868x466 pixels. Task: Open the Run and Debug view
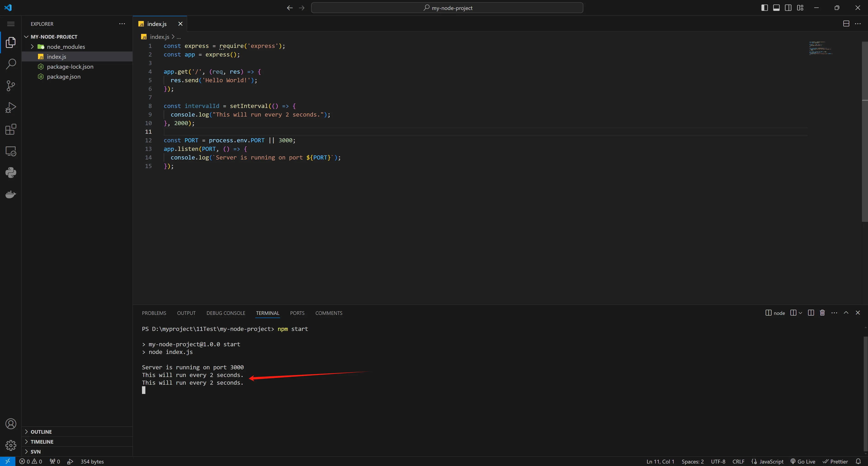click(11, 108)
